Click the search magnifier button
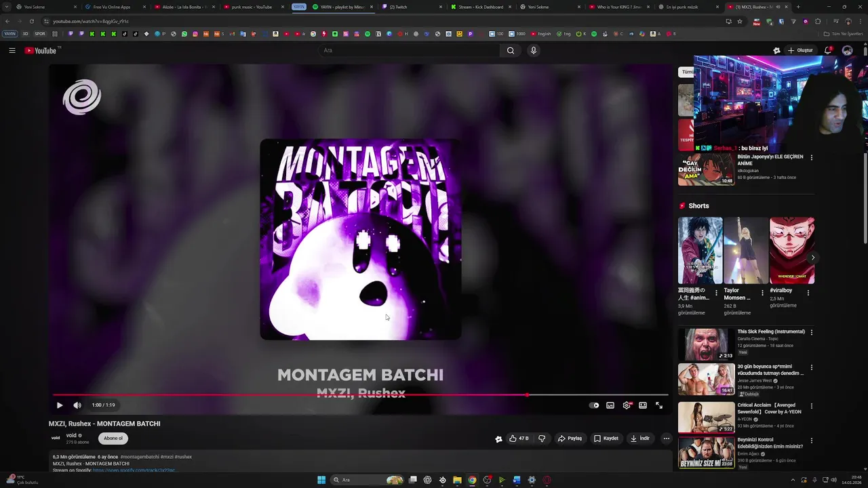 tap(511, 50)
